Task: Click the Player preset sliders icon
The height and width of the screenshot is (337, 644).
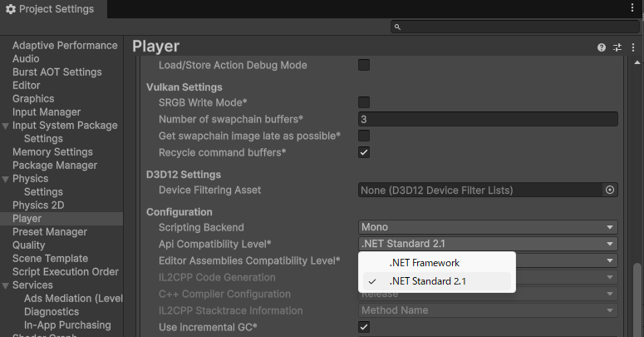Action: 617,47
